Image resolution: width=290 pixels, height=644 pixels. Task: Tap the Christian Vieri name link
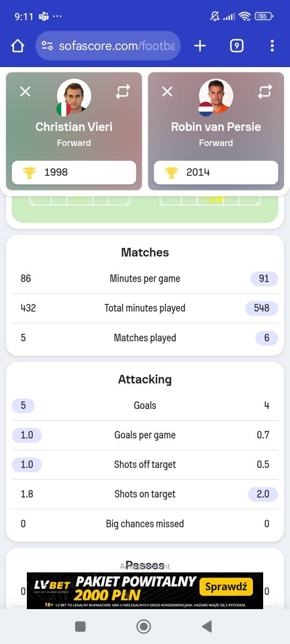[74, 127]
